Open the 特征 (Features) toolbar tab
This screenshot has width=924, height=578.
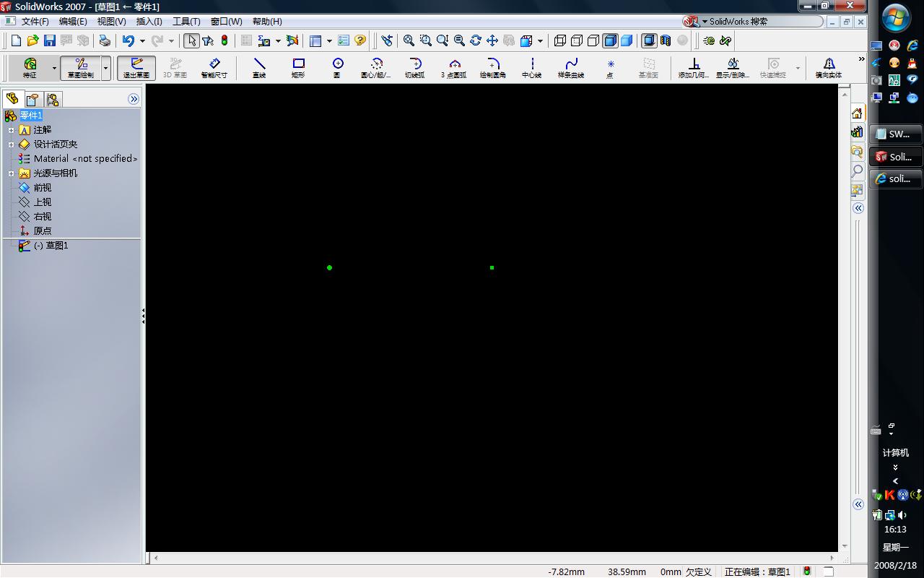pos(30,68)
